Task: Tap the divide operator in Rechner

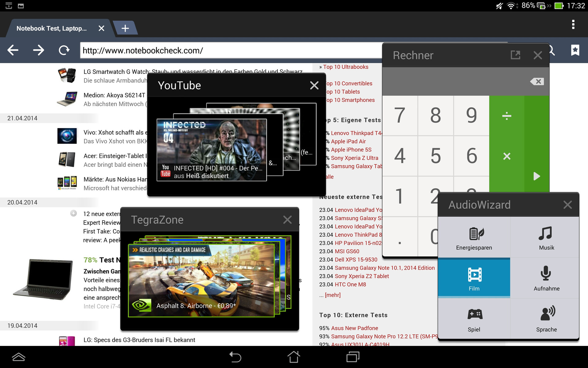Action: point(507,116)
